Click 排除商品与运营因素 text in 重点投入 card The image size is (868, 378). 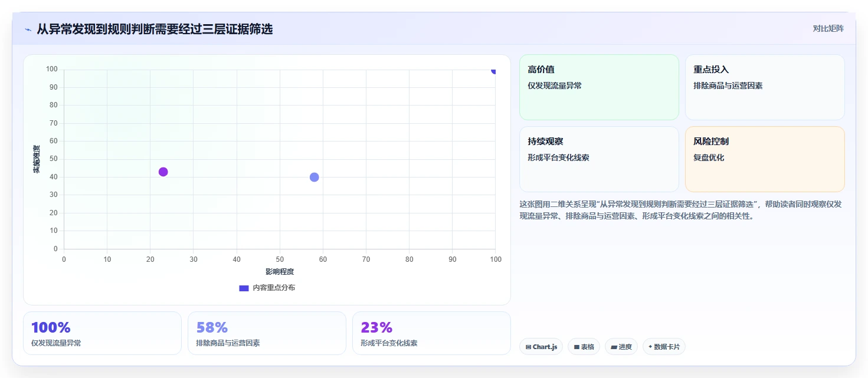click(x=728, y=86)
